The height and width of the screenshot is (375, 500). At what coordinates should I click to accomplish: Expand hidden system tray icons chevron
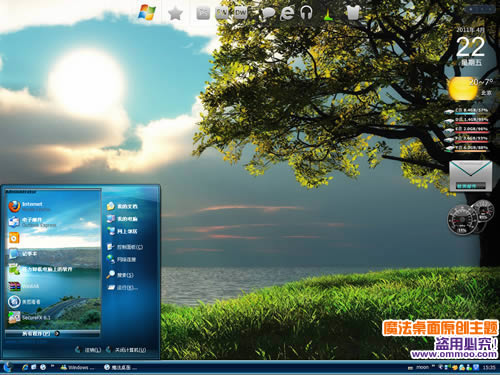(433, 366)
